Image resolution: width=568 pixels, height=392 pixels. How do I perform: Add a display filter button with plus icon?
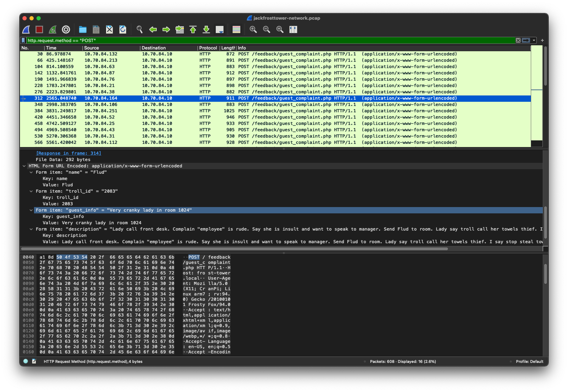tap(542, 41)
